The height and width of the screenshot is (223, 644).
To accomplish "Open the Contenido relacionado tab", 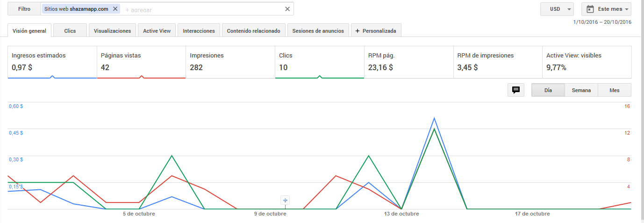I will [x=254, y=31].
